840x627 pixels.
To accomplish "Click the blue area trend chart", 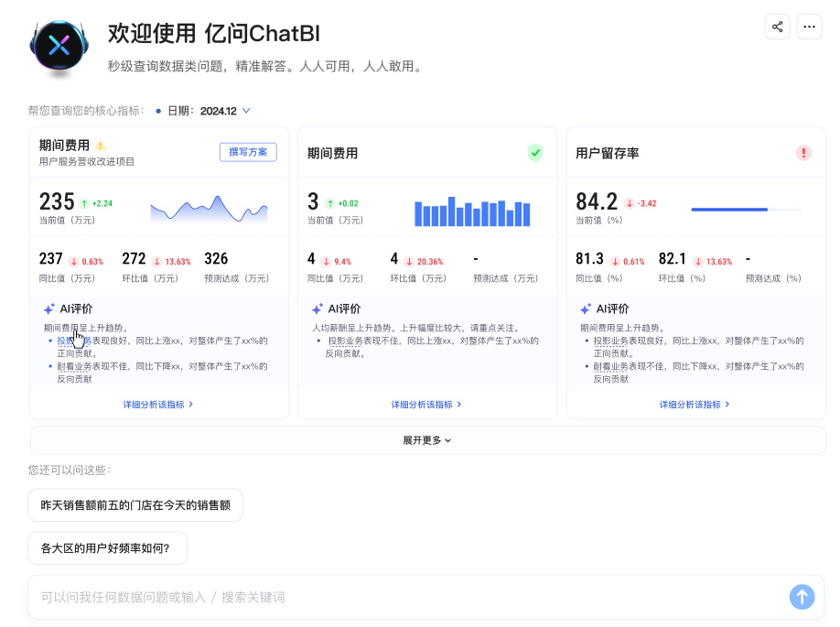I will click(x=209, y=210).
